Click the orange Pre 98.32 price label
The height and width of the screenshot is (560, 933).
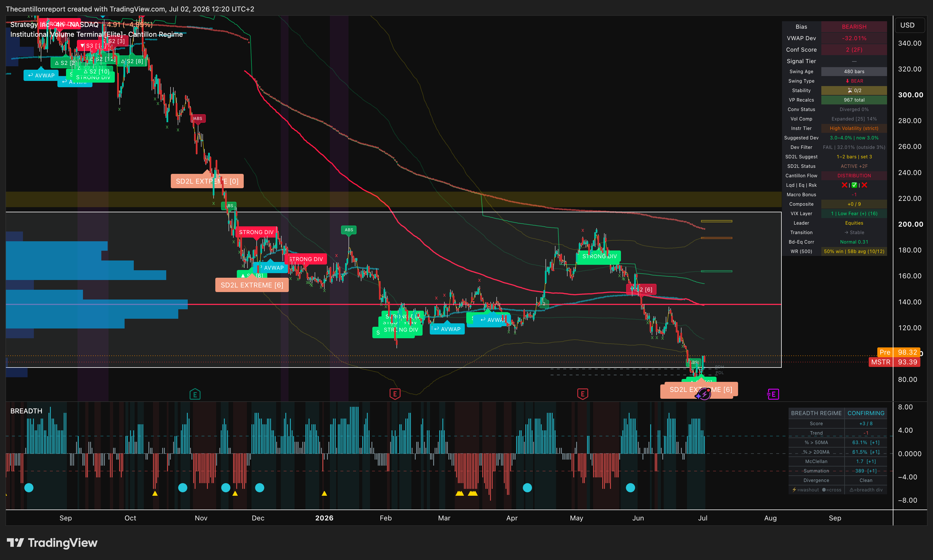point(899,352)
